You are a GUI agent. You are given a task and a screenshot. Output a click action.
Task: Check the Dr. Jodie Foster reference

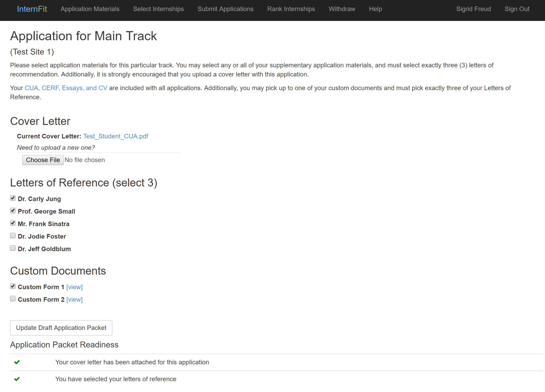click(13, 236)
